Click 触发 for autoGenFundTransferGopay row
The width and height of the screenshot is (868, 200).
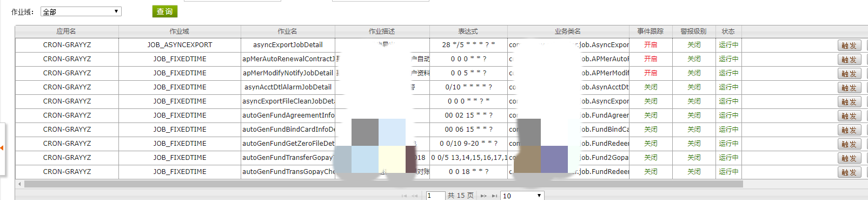pyautogui.click(x=849, y=158)
